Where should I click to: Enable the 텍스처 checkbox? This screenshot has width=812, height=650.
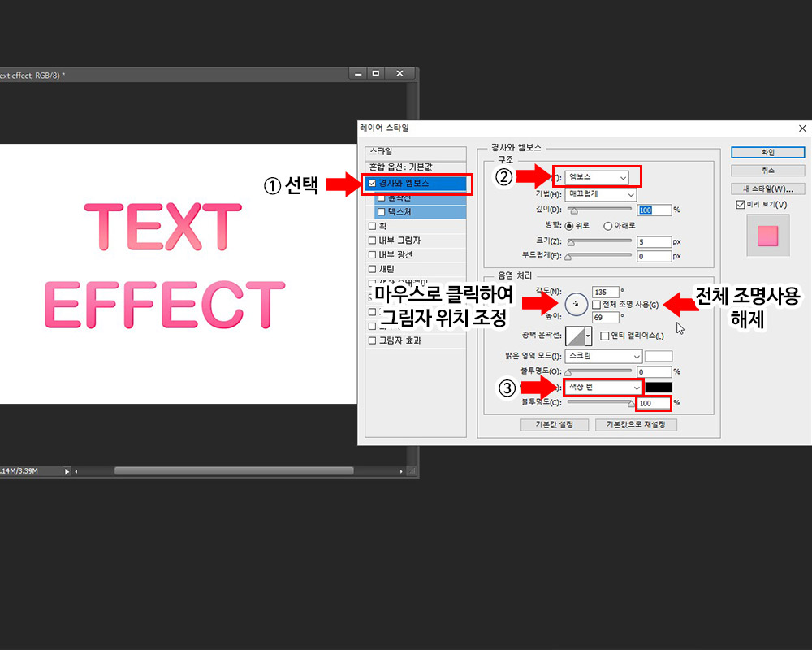click(382, 211)
